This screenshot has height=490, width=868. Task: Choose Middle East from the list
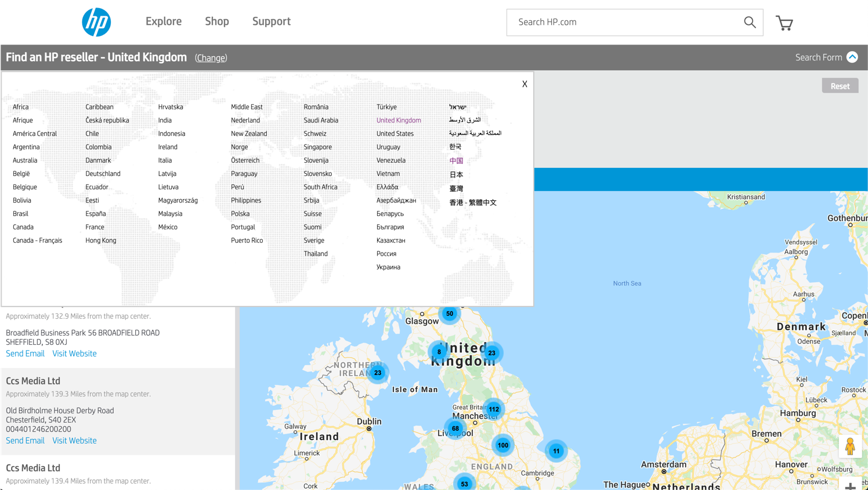click(x=247, y=107)
